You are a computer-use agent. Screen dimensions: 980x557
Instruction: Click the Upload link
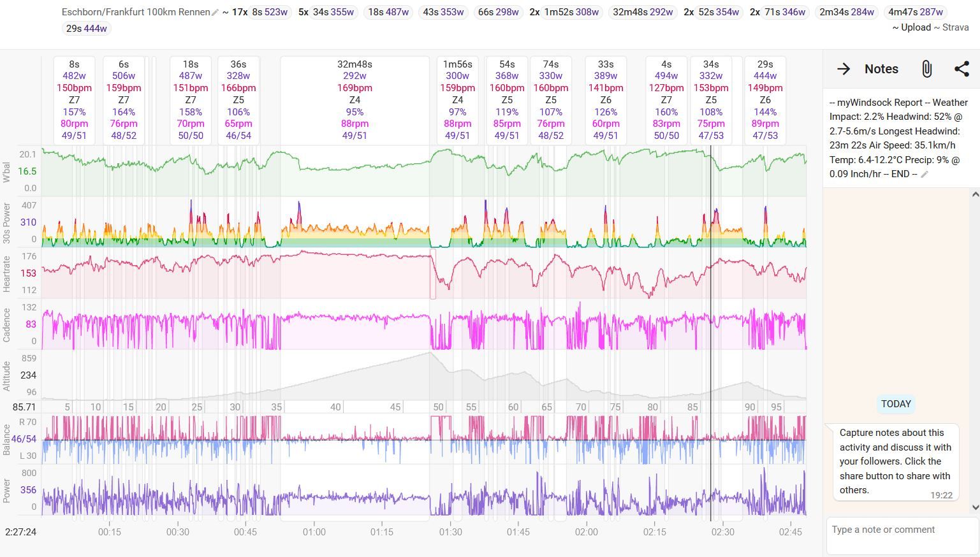click(916, 27)
